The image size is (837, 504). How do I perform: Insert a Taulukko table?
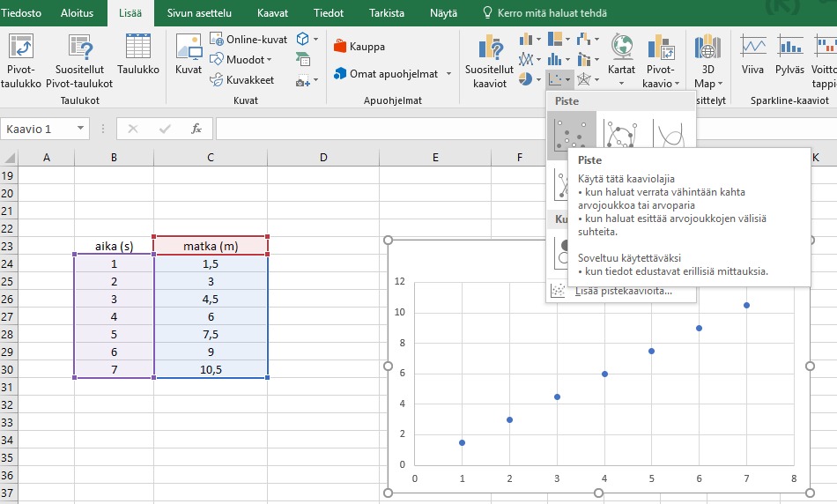click(x=138, y=54)
